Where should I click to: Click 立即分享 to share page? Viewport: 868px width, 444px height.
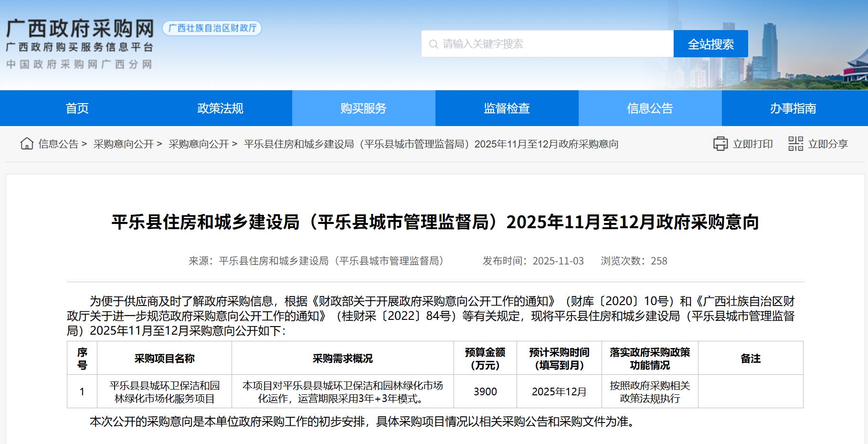click(827, 144)
